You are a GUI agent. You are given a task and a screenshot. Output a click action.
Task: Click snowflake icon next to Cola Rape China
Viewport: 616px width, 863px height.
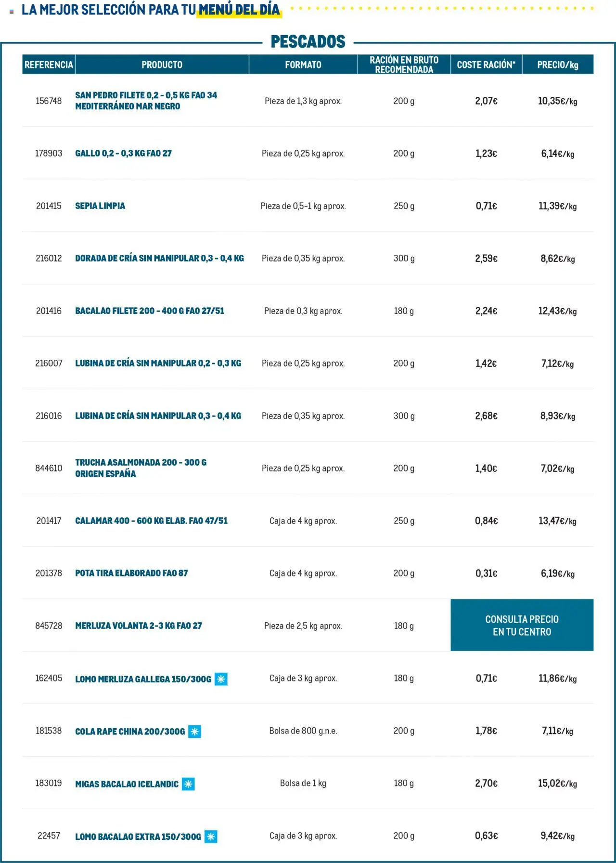[194, 732]
